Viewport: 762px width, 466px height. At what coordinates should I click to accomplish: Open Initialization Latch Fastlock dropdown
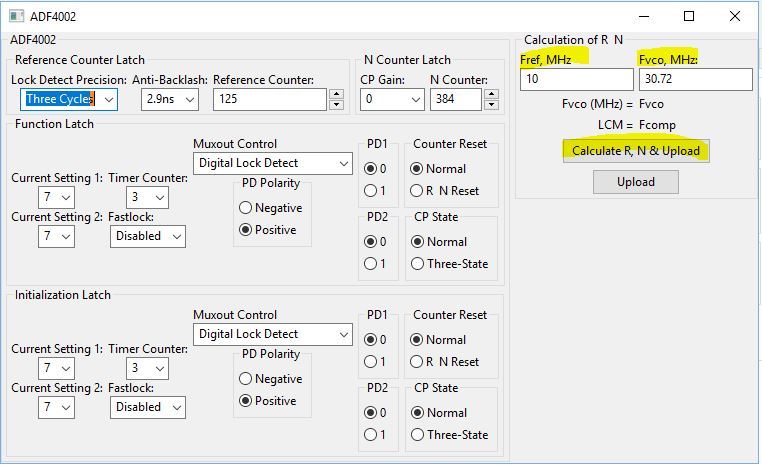pos(148,407)
